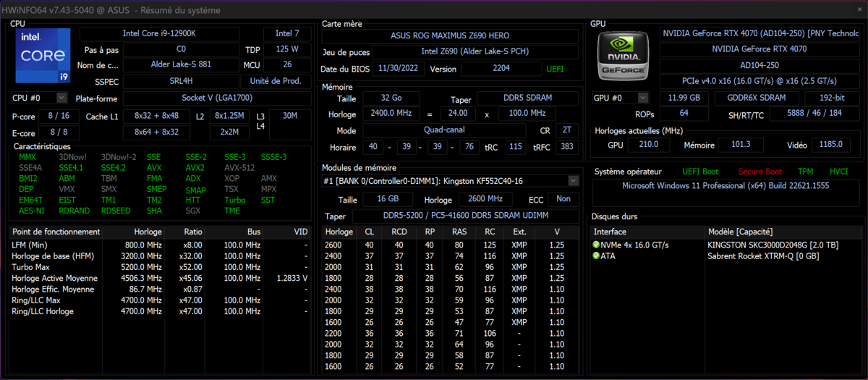Click the ECC Non field
The height and width of the screenshot is (380, 868).
[x=563, y=199]
